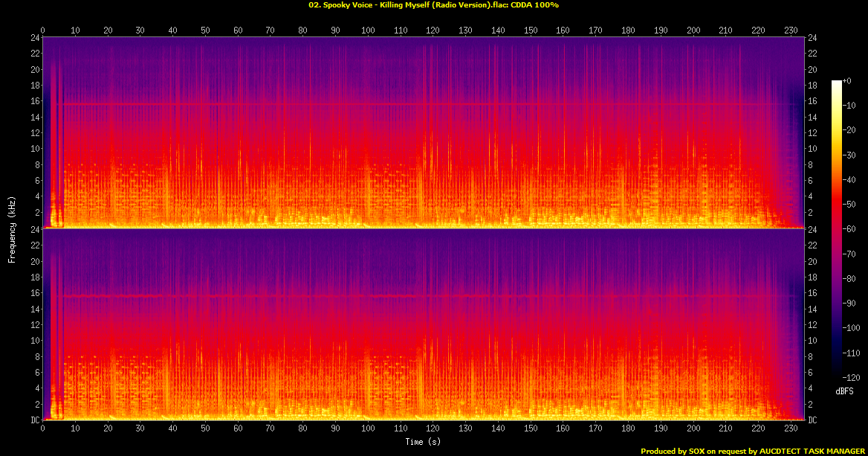Click the '-60' value on the dBFS scale
Screen dimensions: 868x456
point(849,229)
